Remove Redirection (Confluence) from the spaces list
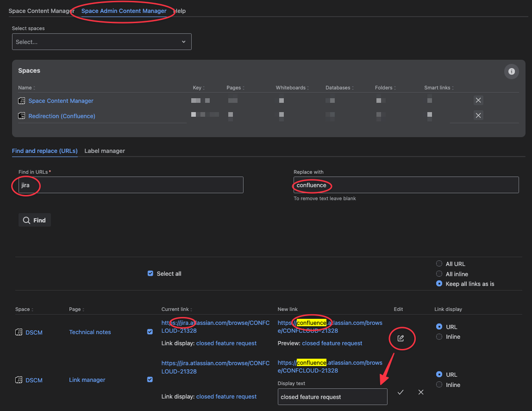 click(478, 116)
